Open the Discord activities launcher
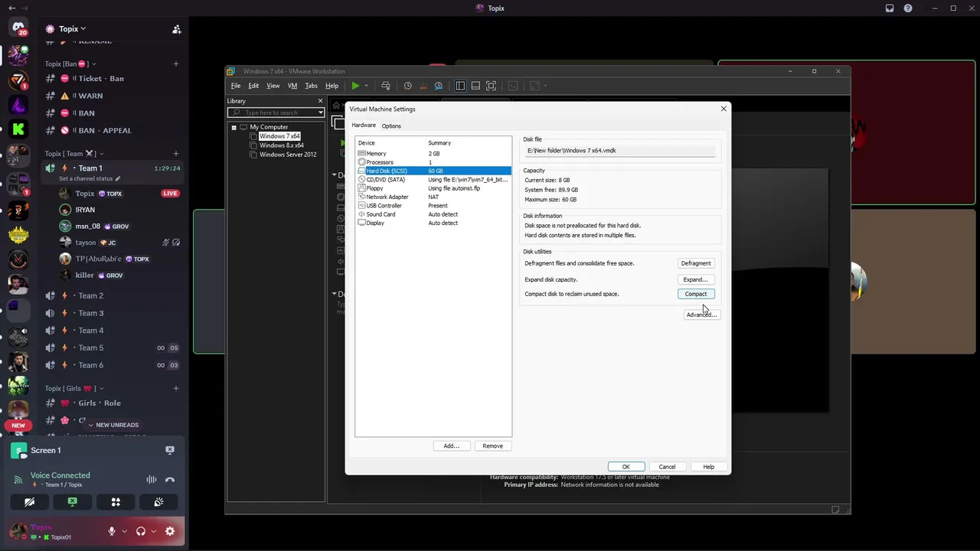Image resolution: width=980 pixels, height=551 pixels. tap(116, 502)
